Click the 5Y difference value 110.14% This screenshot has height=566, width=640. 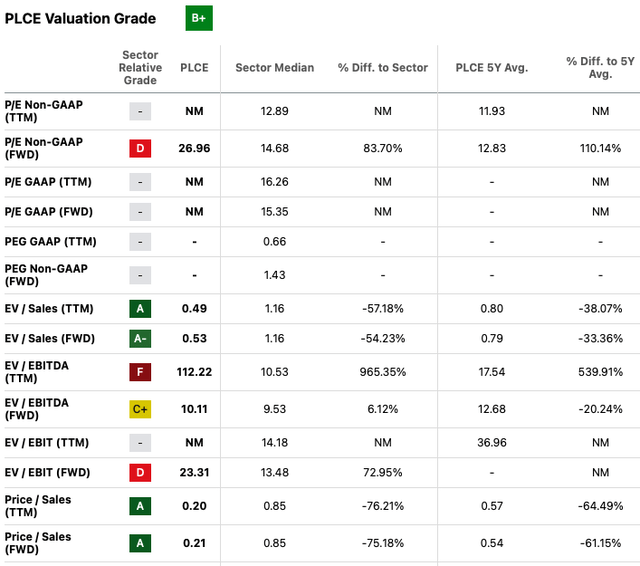600,148
